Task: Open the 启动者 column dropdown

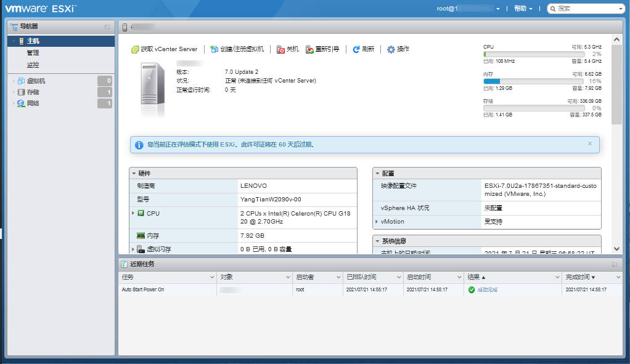Action: coord(338,277)
